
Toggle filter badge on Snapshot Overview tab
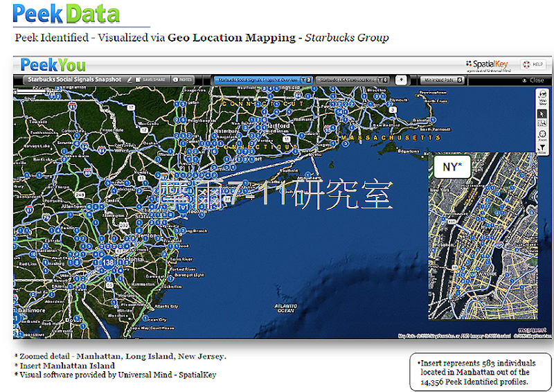click(x=306, y=80)
